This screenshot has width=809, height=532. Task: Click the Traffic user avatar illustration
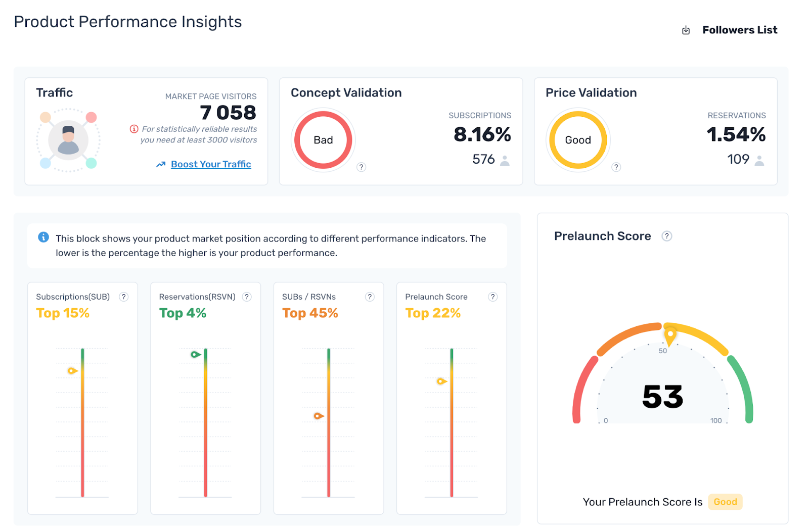pyautogui.click(x=68, y=140)
